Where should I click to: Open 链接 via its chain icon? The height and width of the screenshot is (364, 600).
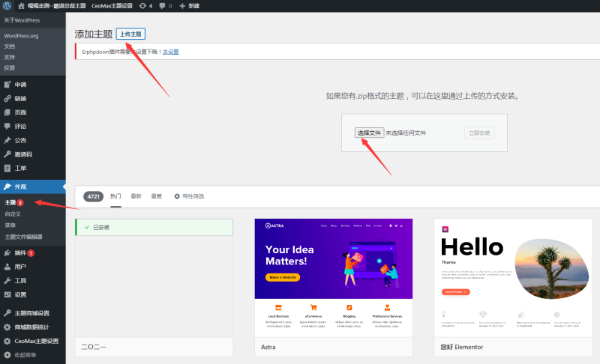tap(7, 99)
